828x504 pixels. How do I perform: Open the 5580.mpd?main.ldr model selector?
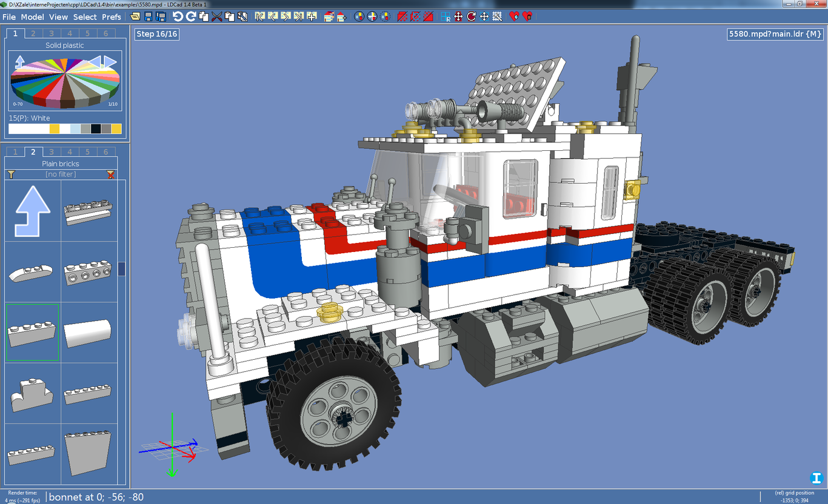(774, 35)
